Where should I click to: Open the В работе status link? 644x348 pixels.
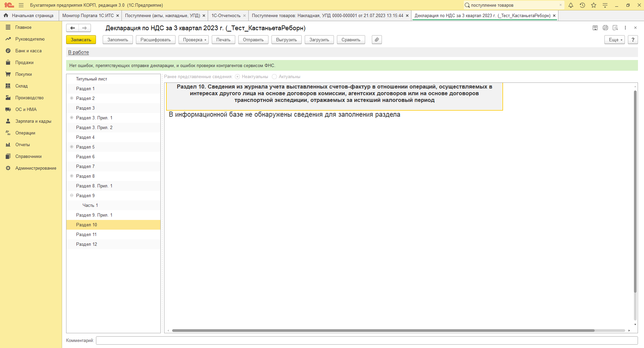pyautogui.click(x=79, y=52)
